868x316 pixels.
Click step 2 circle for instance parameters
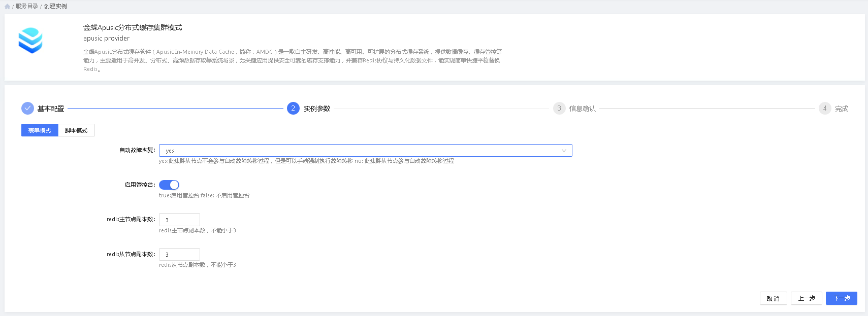[x=293, y=109]
